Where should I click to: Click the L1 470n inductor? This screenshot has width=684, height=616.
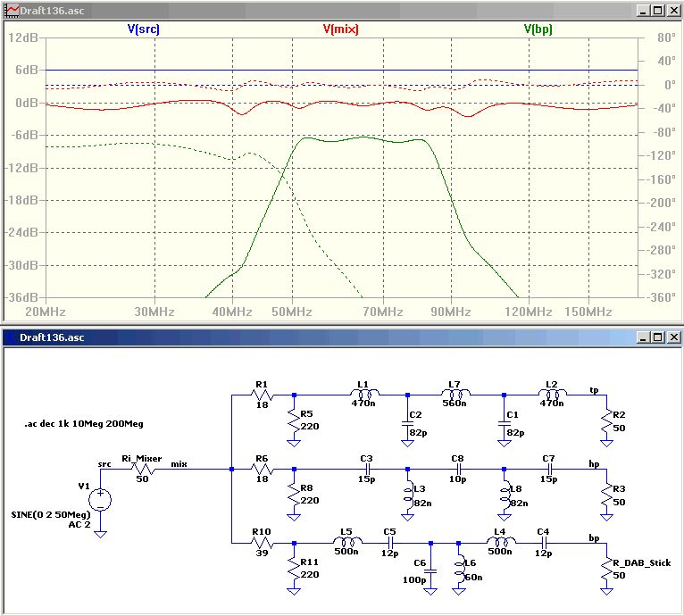364,394
